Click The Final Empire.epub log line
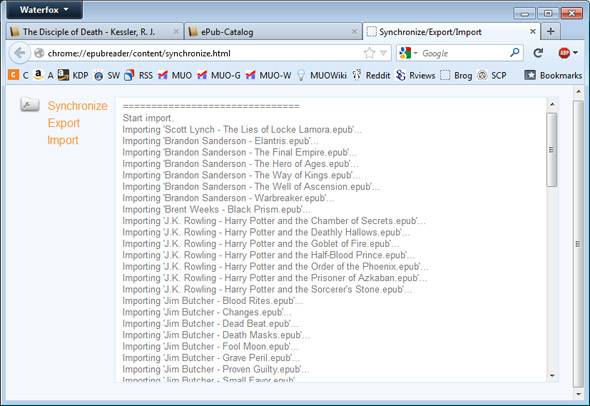Screen dimensions: 590x406 (240, 152)
